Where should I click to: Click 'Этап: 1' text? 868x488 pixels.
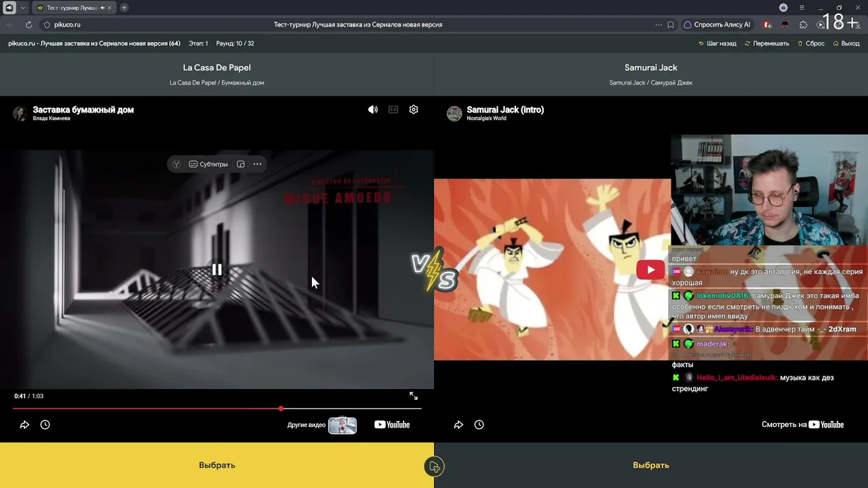pos(198,43)
